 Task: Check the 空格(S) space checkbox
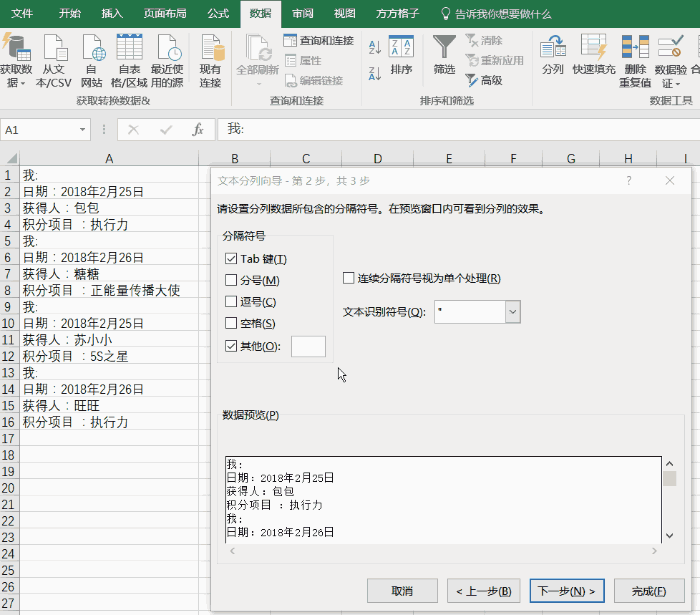tap(231, 323)
